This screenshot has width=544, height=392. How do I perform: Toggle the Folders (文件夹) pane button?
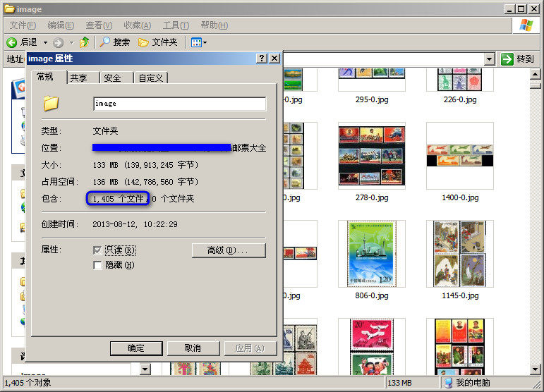click(x=158, y=42)
